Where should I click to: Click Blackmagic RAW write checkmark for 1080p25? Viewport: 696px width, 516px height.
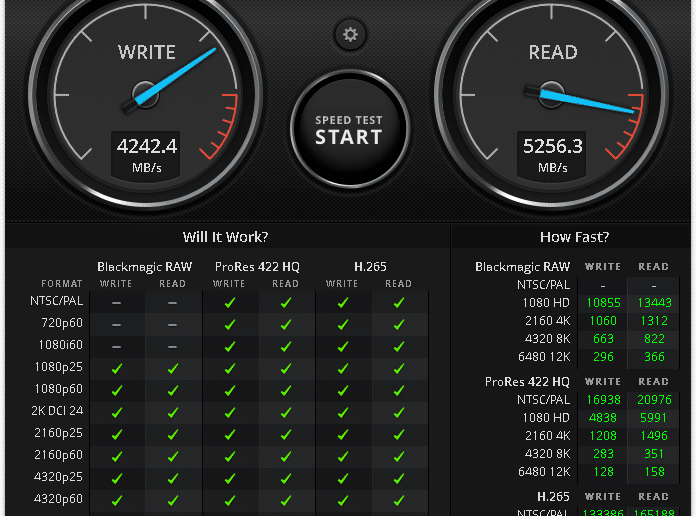pos(117,369)
